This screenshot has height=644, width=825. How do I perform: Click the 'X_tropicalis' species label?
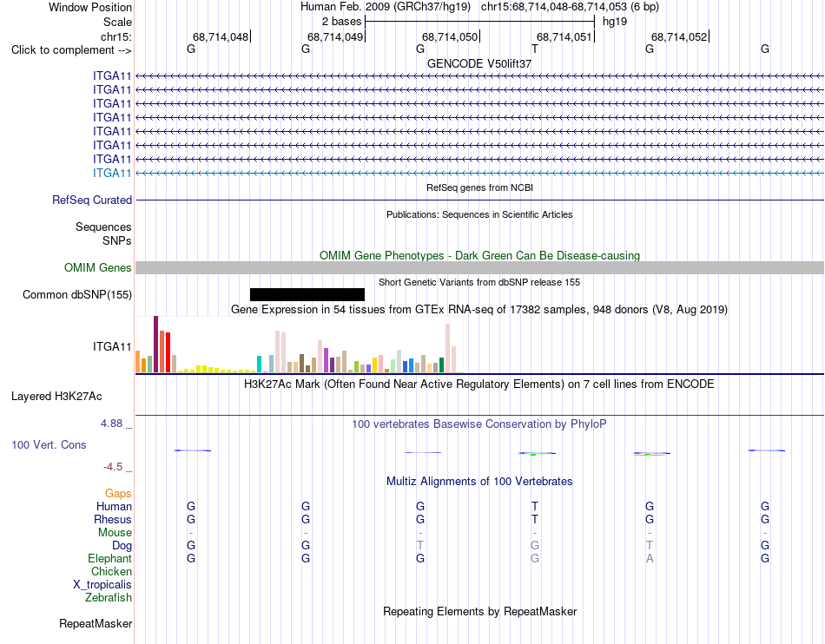click(102, 585)
